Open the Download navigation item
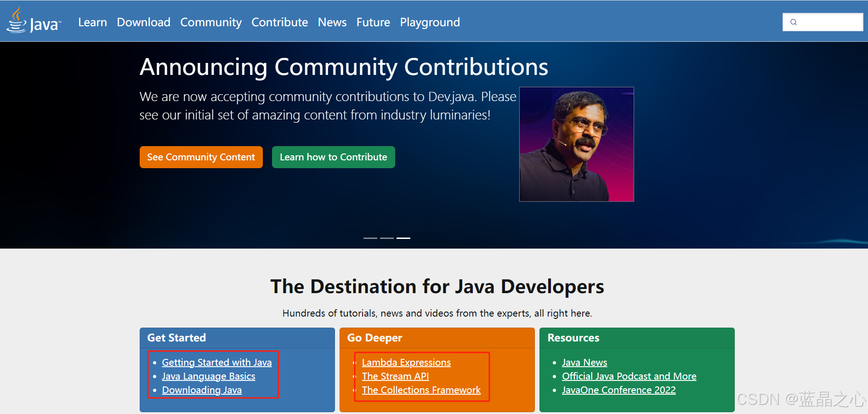The height and width of the screenshot is (414, 868). click(x=143, y=22)
